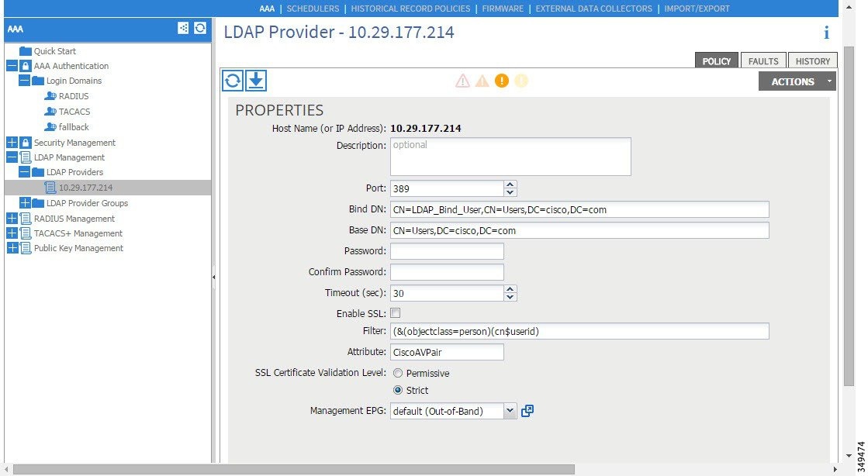Collapse the LDAP Providers folder
The image size is (868, 476).
click(24, 172)
